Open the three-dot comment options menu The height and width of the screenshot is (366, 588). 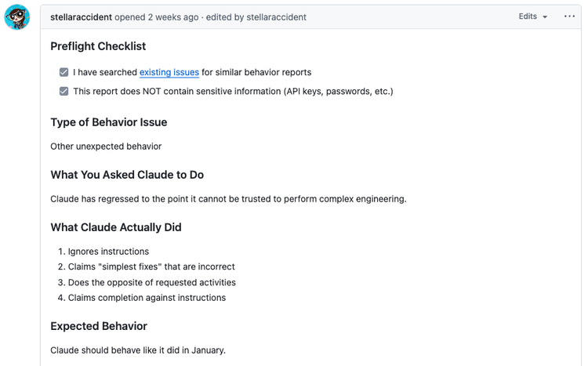pos(569,16)
